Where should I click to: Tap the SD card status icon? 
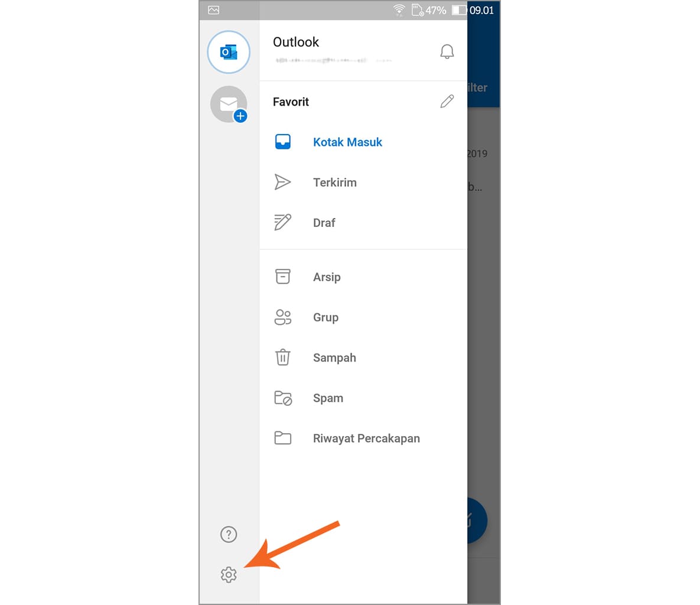tap(418, 10)
